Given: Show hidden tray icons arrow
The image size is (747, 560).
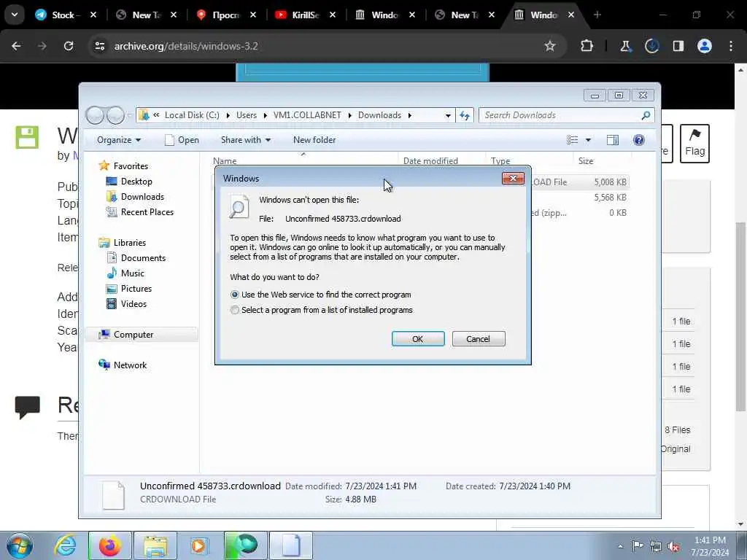Looking at the screenshot, I should tap(620, 546).
